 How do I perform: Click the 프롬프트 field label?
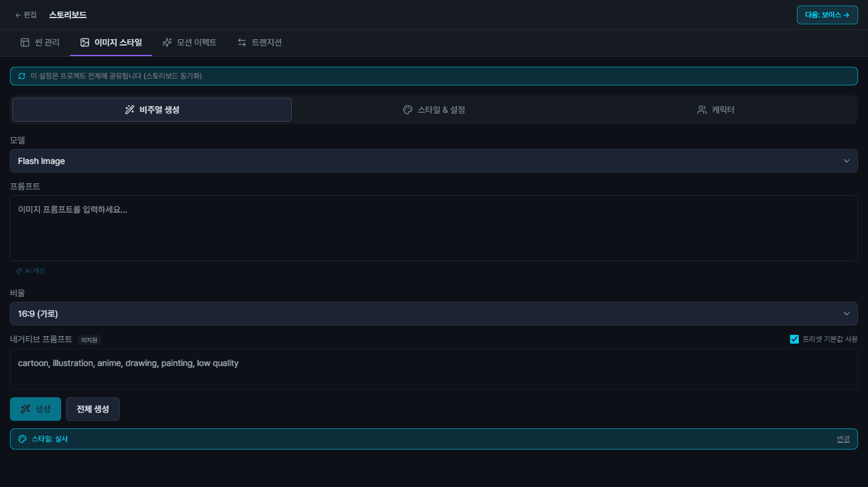pyautogui.click(x=25, y=186)
